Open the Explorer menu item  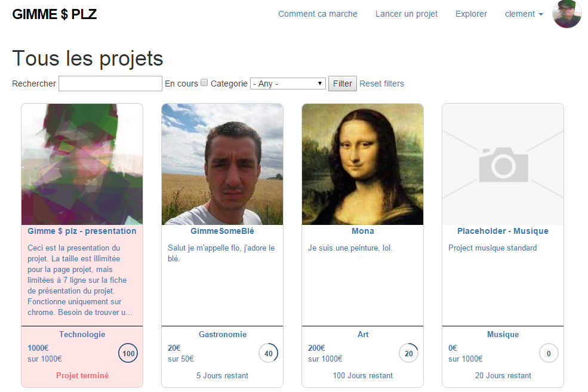(471, 14)
